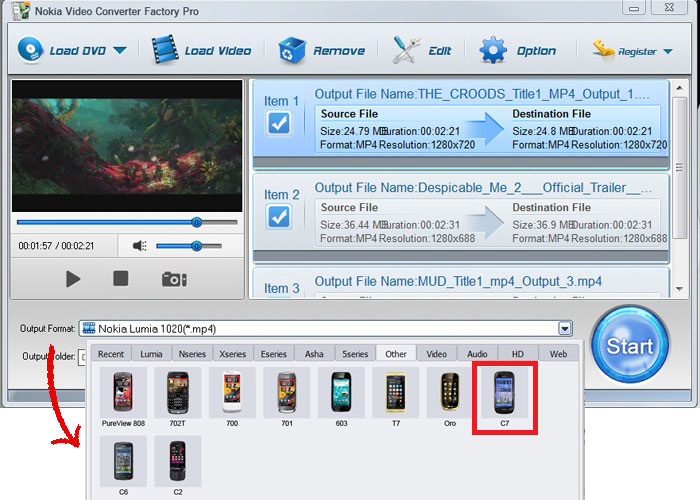This screenshot has height=500, width=700.
Task: Uncheck the Item 2 checkbox
Action: [x=279, y=217]
